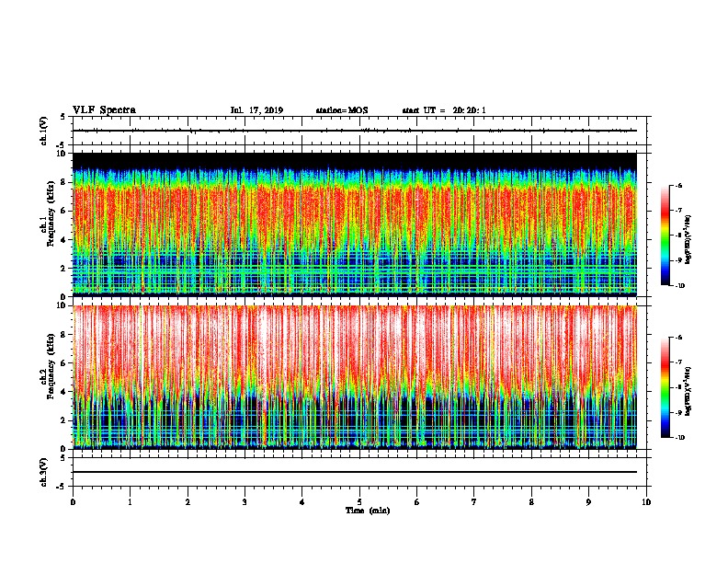Click time axis tick label "6"

point(417,502)
